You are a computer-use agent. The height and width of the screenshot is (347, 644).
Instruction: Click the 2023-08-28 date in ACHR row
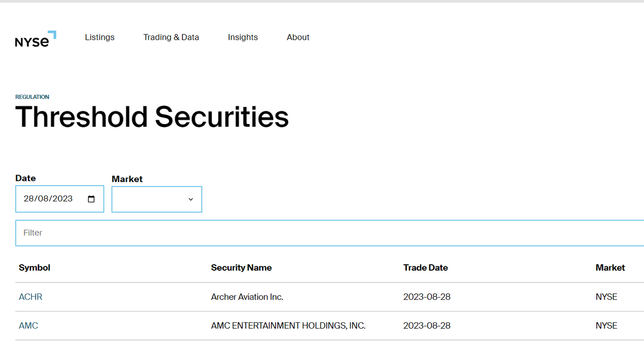click(427, 297)
